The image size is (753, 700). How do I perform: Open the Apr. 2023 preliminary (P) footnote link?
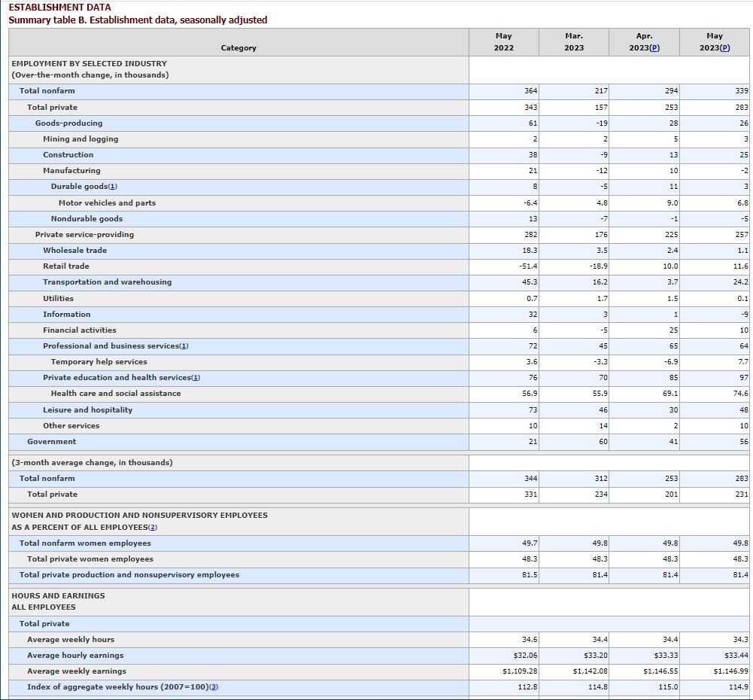(655, 48)
